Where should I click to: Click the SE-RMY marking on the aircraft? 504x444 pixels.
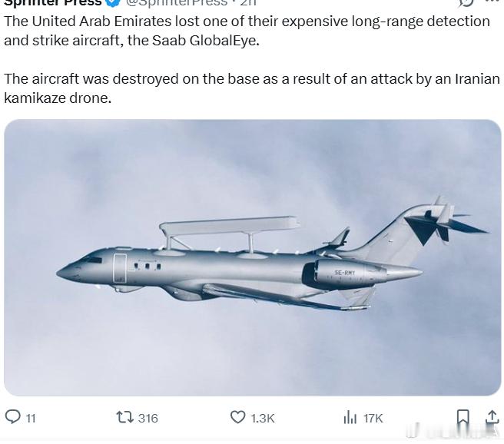(x=345, y=272)
